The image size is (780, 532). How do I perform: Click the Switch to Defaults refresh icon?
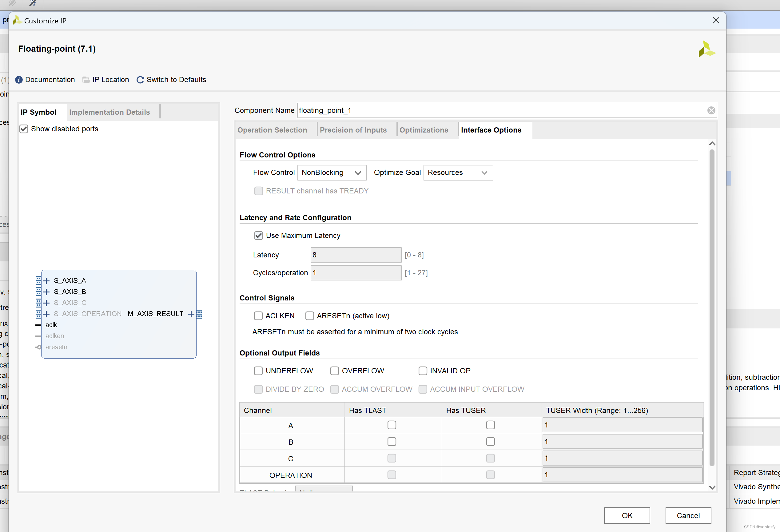(140, 80)
